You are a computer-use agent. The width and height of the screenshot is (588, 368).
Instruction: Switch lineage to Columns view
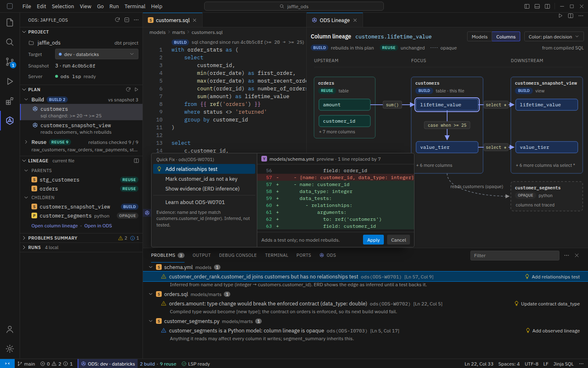coord(506,37)
